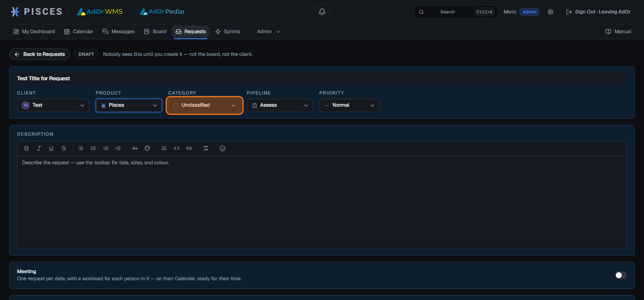Underline text with the toolbar button
Image resolution: width=644 pixels, height=300 pixels.
(51, 148)
